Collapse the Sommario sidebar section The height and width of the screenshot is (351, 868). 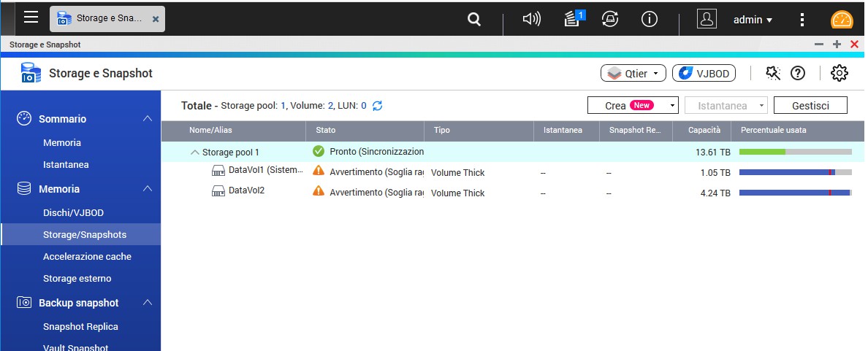click(x=148, y=119)
